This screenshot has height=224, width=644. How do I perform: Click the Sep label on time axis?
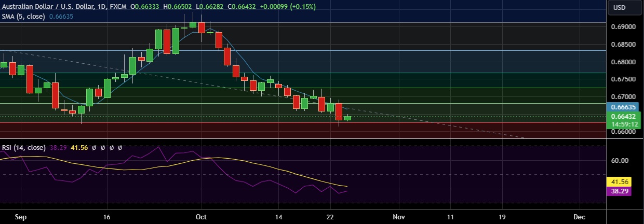pos(21,216)
